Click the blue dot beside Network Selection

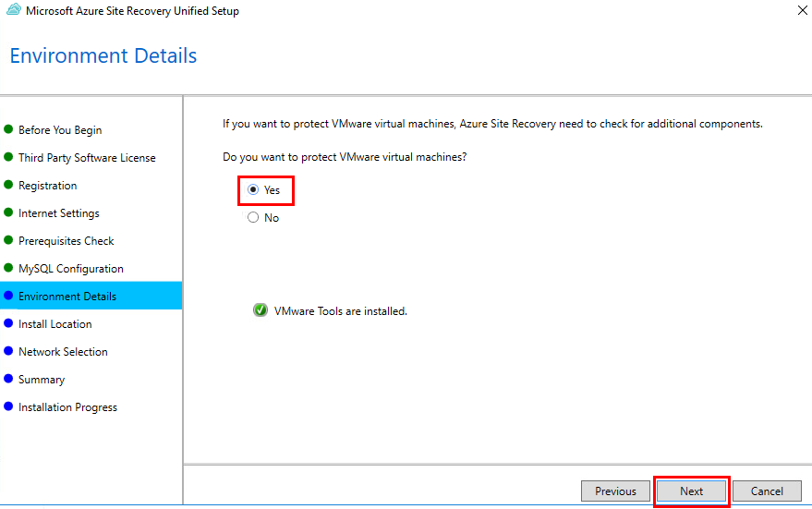click(x=8, y=350)
